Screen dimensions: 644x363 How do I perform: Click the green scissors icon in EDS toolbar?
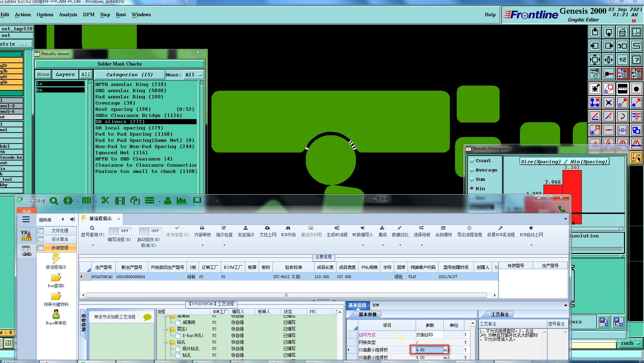click(x=105, y=200)
